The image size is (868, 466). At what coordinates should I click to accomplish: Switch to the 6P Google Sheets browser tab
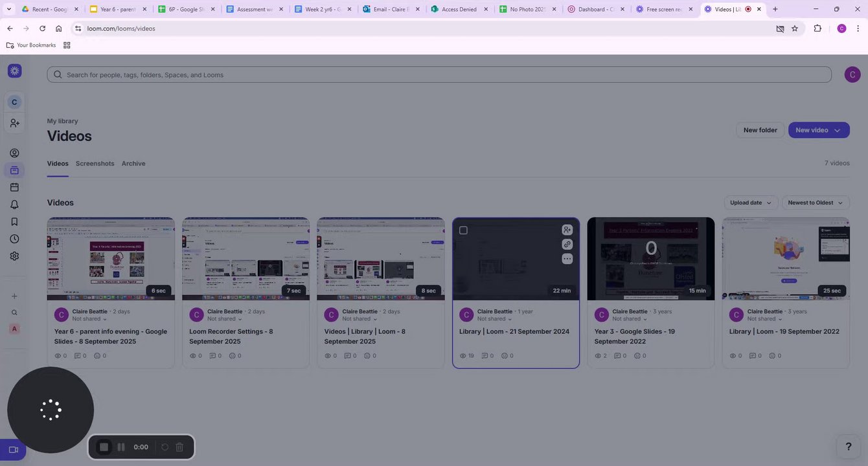[x=185, y=9]
